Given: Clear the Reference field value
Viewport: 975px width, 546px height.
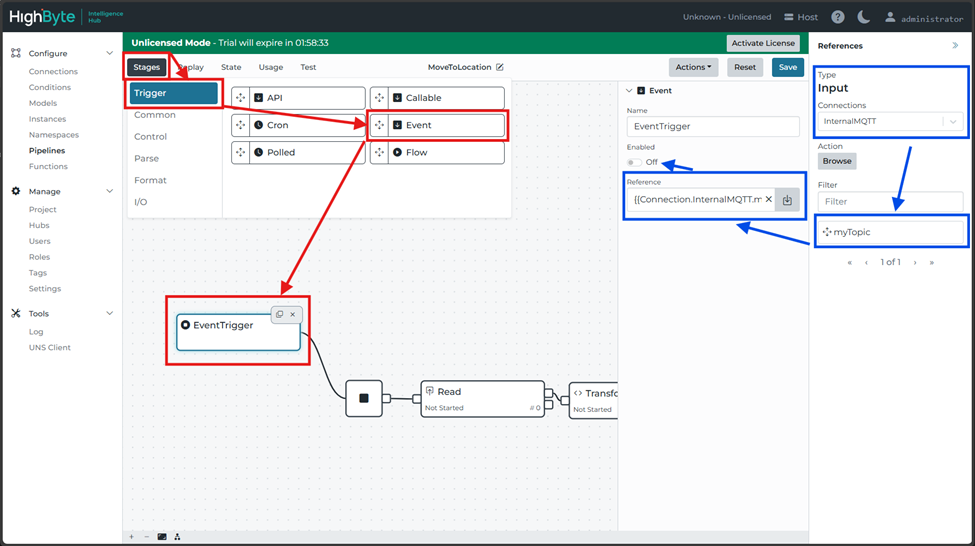Looking at the screenshot, I should pyautogui.click(x=769, y=200).
